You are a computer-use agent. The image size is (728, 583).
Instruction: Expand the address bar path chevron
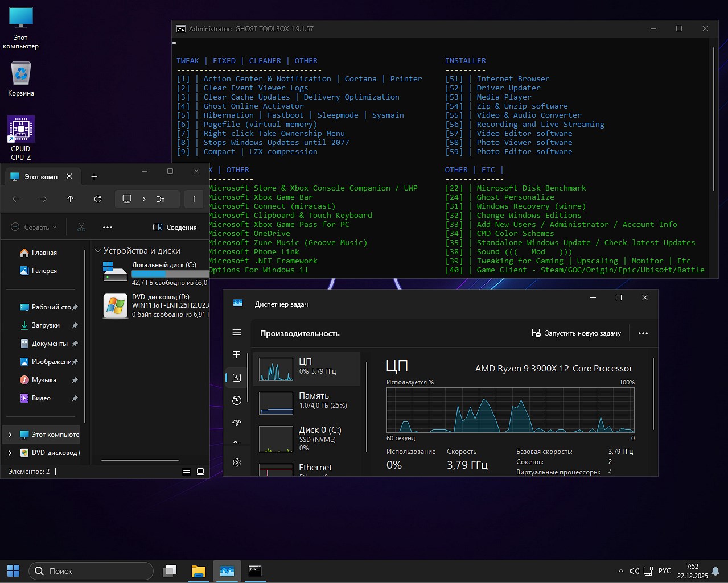coord(144,199)
